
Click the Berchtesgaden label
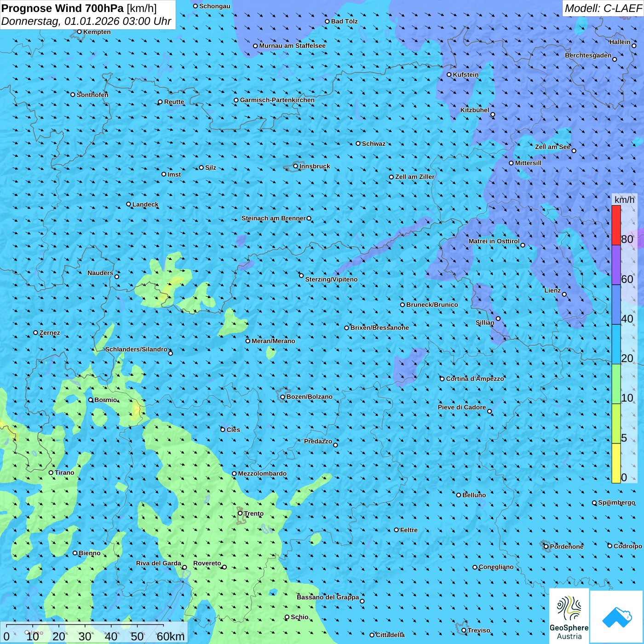588,55
